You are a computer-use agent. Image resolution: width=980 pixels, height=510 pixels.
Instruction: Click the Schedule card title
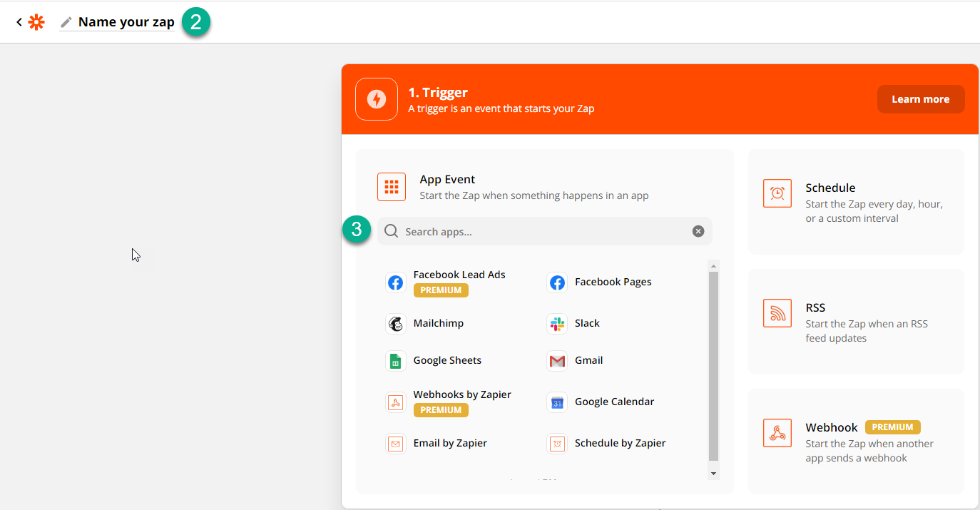[x=830, y=188]
